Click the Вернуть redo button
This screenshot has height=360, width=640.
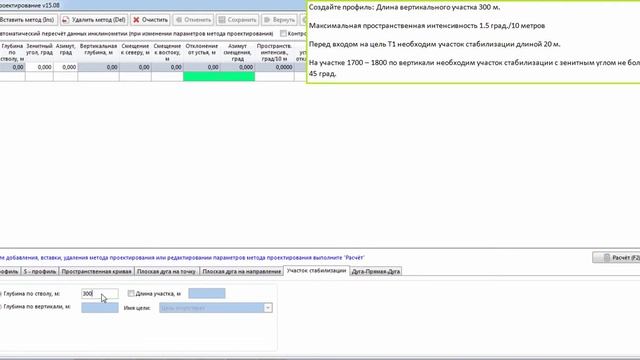[x=279, y=20]
